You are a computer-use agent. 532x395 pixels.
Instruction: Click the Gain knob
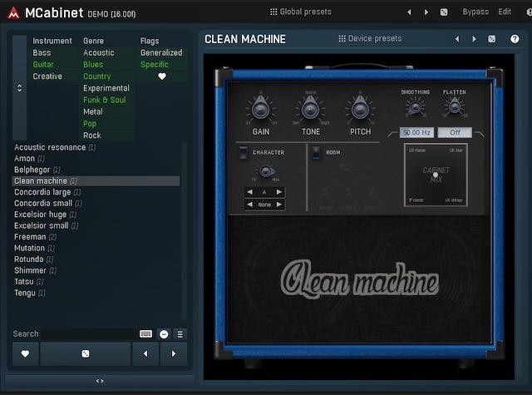pos(261,107)
